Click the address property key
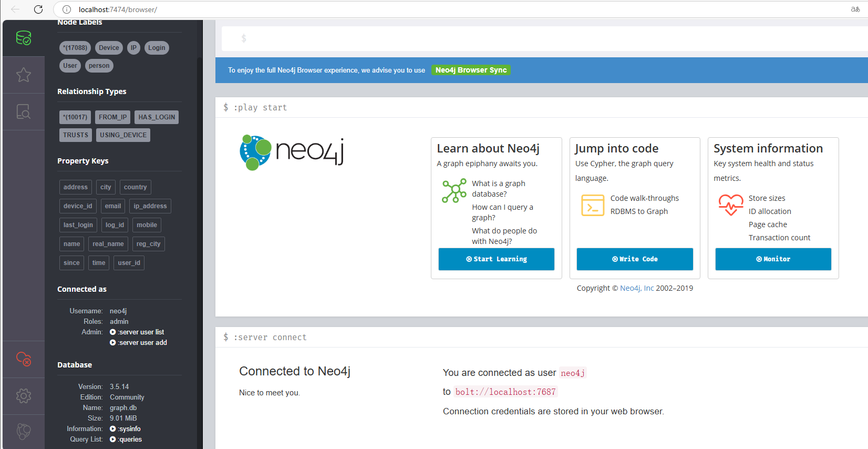This screenshot has width=868, height=449. point(76,187)
